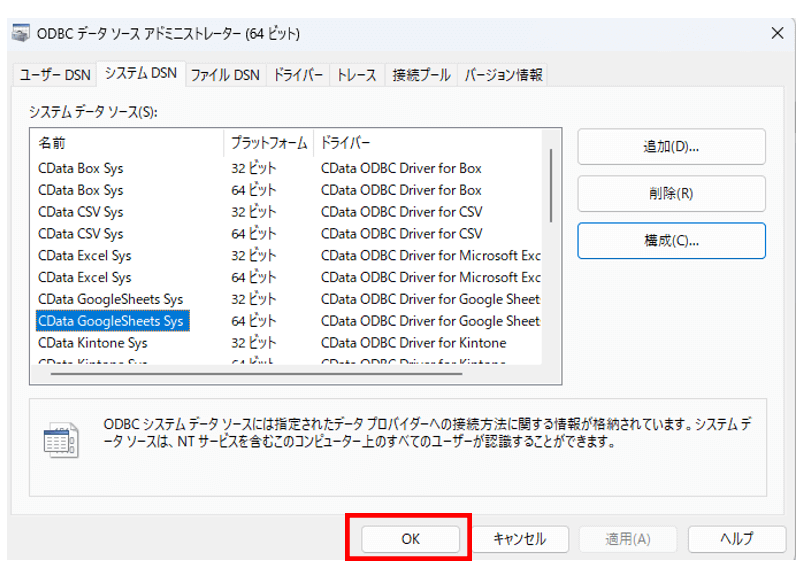This screenshot has height=579, width=810.
Task: Open ヘルプ button
Action: tap(737, 539)
